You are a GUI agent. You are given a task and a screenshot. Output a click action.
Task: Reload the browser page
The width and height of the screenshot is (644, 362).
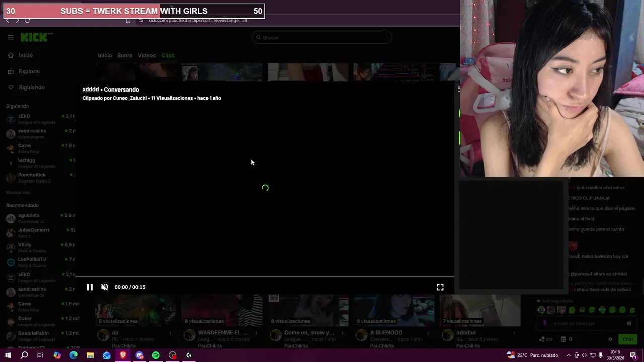pyautogui.click(x=27, y=20)
